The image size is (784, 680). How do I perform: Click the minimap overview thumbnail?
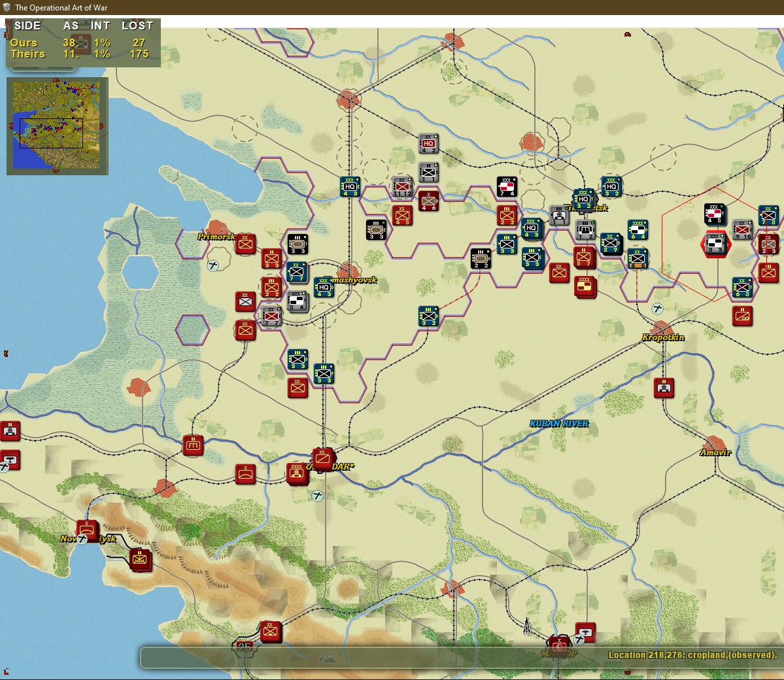pos(56,125)
